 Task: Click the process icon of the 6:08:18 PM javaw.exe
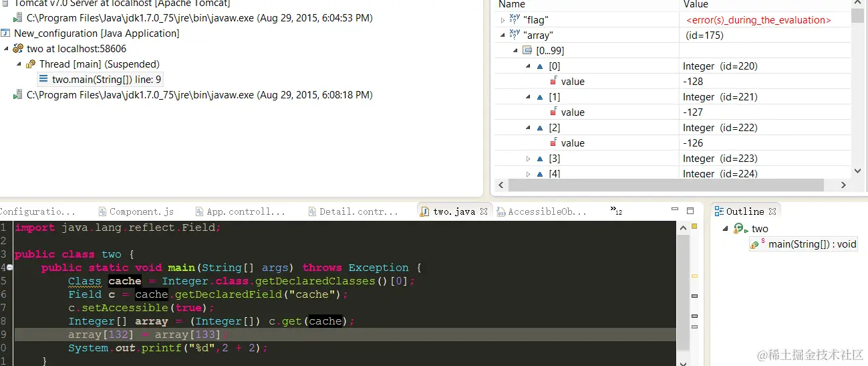pyautogui.click(x=18, y=95)
